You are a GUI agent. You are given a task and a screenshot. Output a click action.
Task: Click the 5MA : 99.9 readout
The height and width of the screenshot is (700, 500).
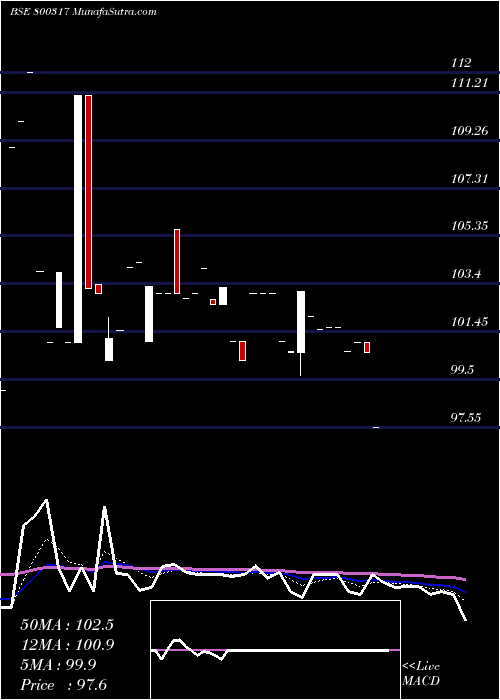58,665
